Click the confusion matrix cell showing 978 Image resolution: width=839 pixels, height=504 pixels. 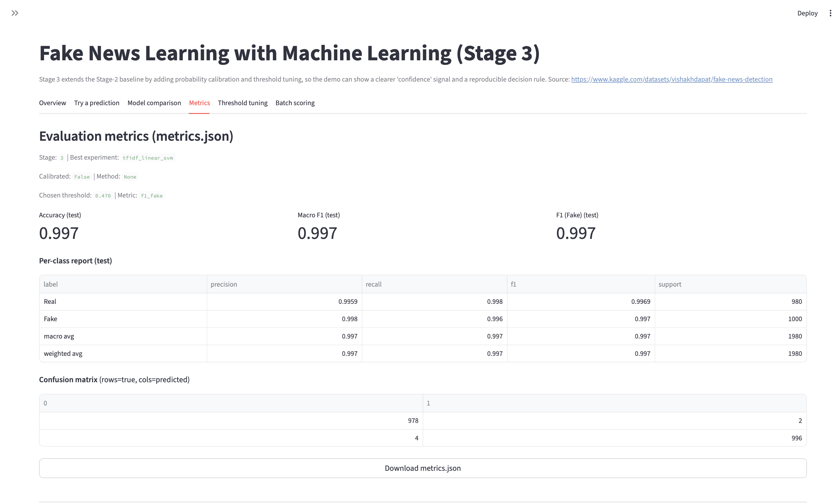coord(413,420)
